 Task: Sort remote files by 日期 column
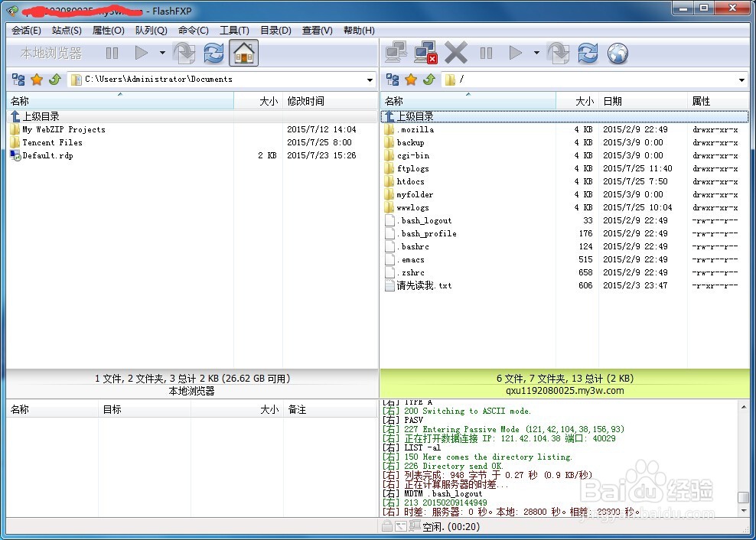coord(643,101)
